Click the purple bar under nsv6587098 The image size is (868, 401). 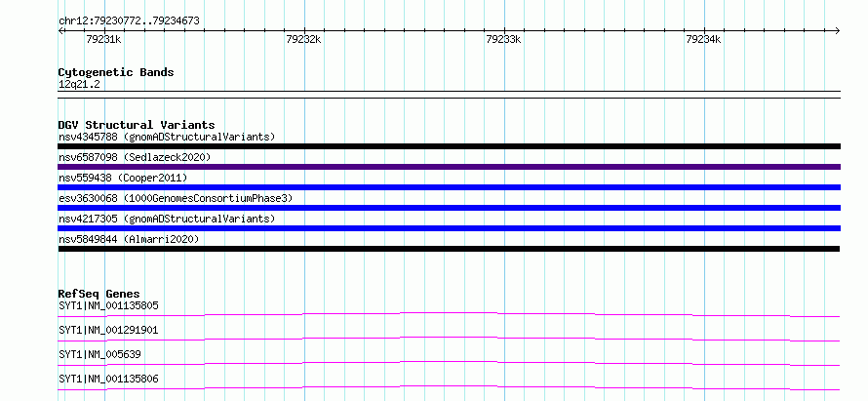[x=449, y=167]
